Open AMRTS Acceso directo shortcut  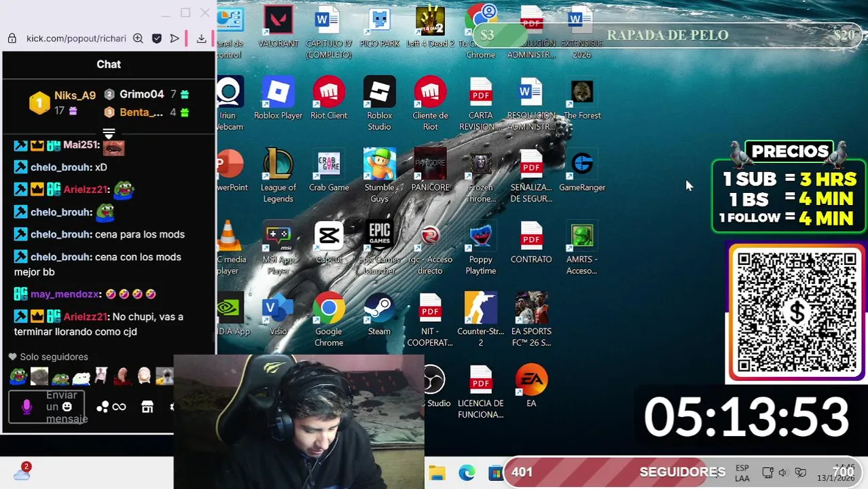click(582, 249)
